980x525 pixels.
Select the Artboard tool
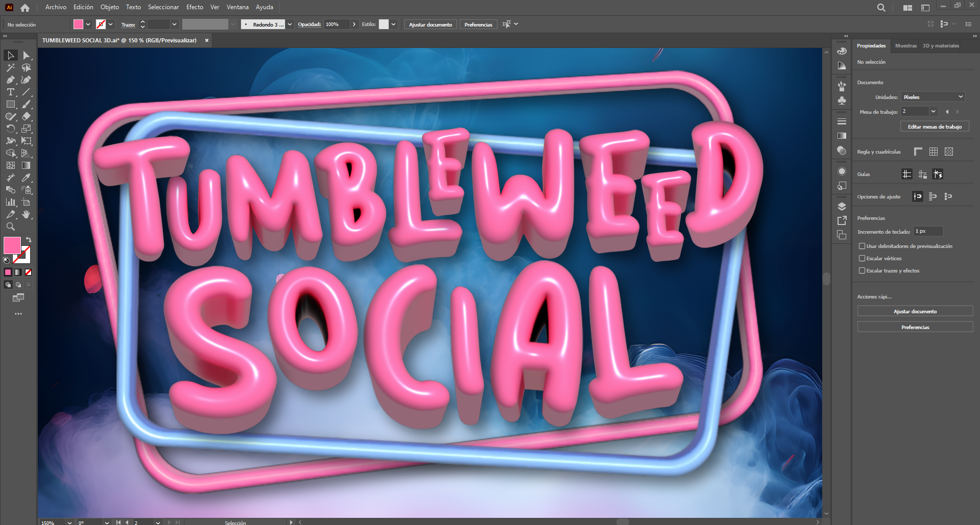(27, 202)
